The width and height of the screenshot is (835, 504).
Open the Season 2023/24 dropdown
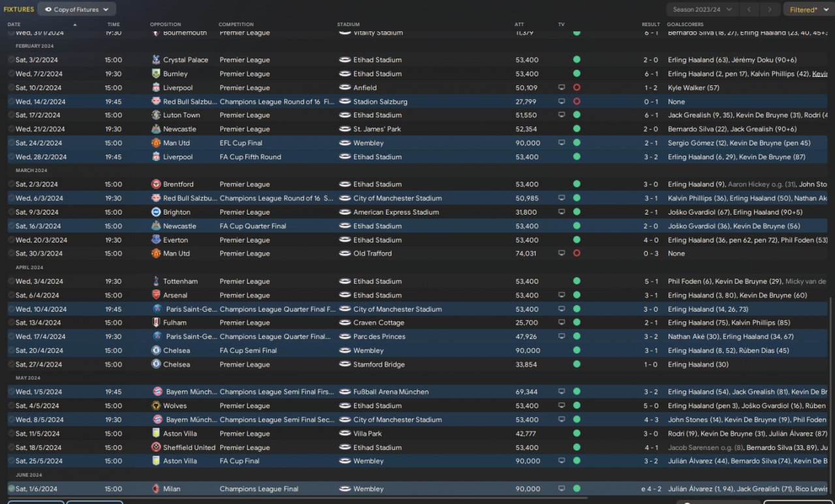703,10
